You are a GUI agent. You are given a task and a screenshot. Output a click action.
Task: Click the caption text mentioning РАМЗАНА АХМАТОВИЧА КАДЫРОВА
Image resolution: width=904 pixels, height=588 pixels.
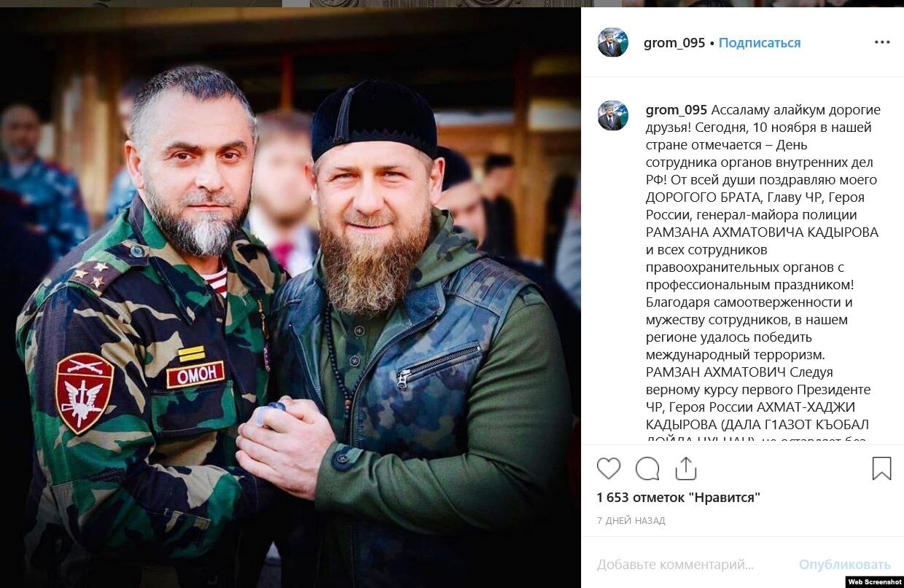click(762, 232)
